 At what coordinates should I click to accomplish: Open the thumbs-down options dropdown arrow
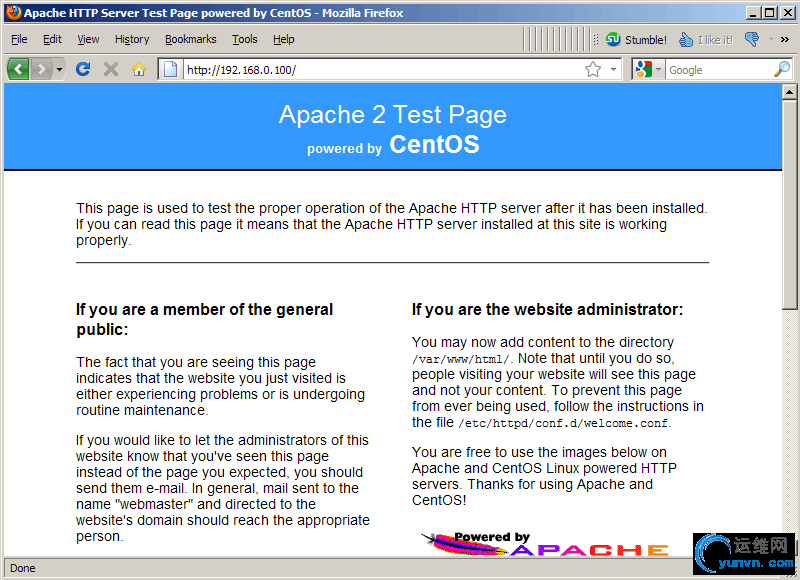point(771,39)
